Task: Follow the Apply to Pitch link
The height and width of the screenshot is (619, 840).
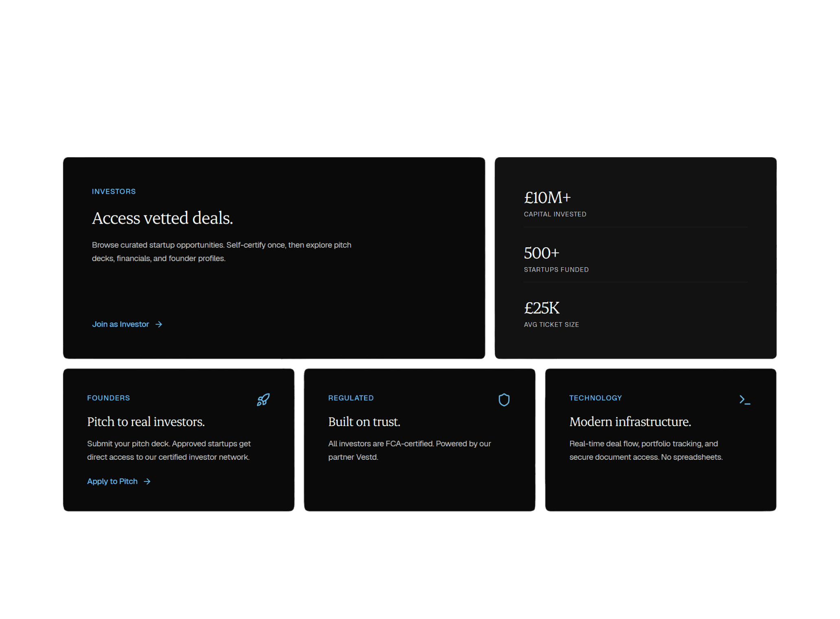Action: pos(112,481)
